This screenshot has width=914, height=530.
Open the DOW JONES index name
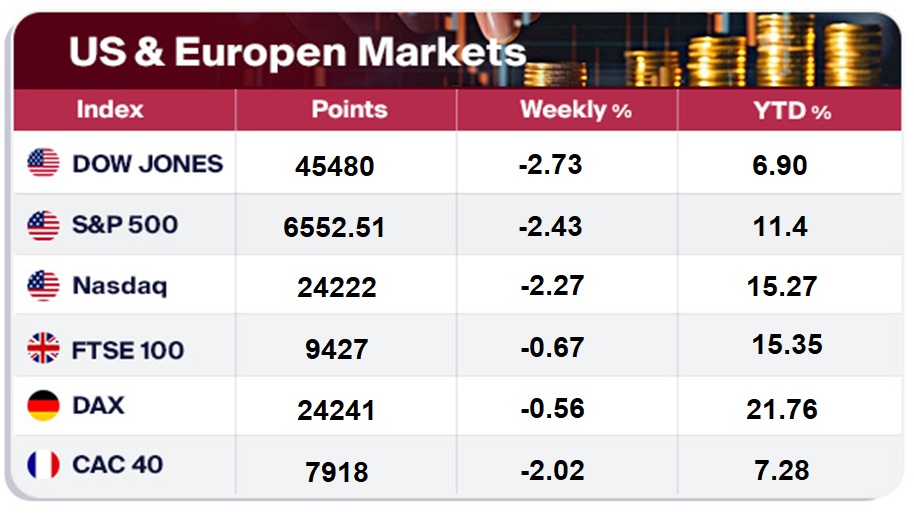(148, 163)
